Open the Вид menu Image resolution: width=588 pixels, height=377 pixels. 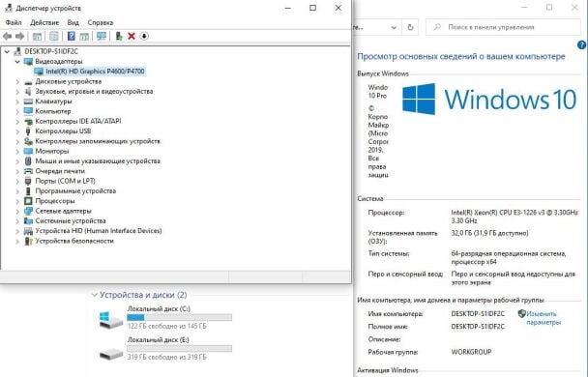click(x=73, y=22)
